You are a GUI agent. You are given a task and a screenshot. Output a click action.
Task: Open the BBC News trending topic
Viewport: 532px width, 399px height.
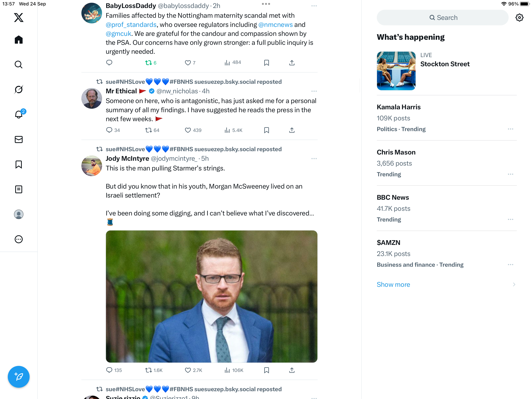(x=447, y=208)
